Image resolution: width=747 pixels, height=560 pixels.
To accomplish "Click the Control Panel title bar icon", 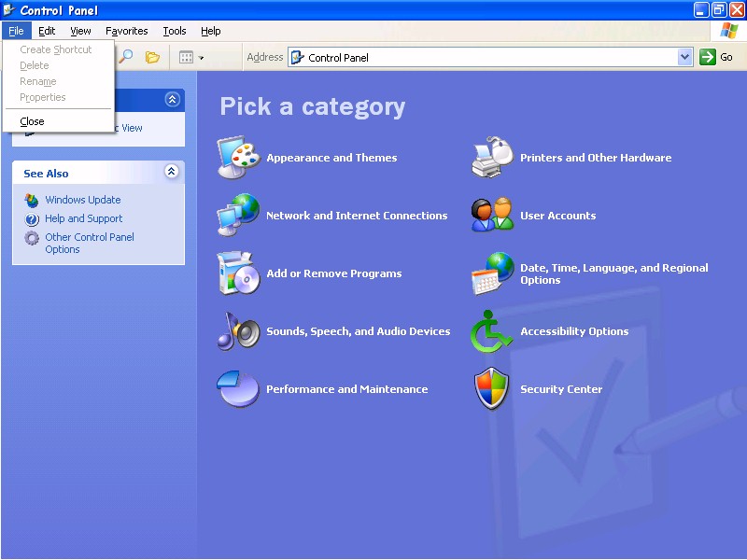I will coord(8,9).
